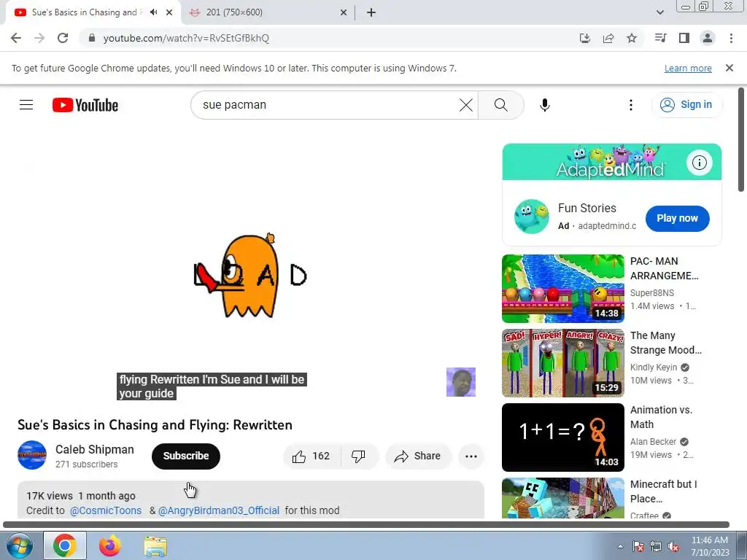This screenshot has width=747, height=560.
Task: Open Windows Explorer from taskbar
Action: 155,545
